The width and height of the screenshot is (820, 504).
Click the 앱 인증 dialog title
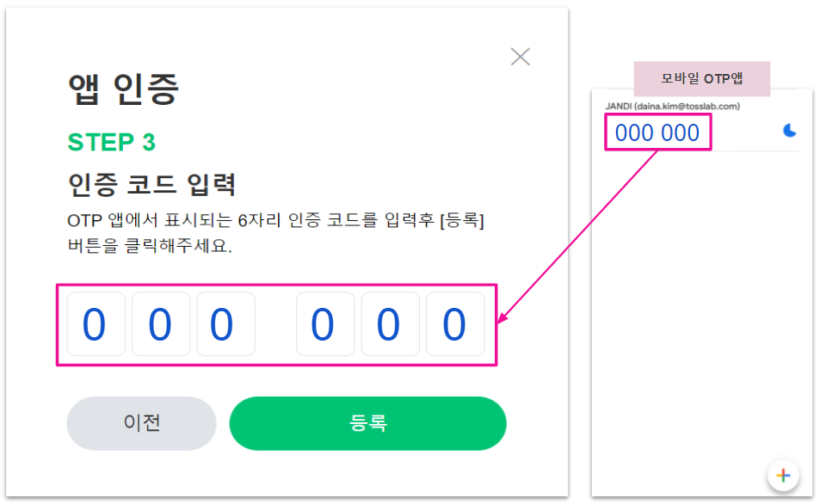(123, 89)
